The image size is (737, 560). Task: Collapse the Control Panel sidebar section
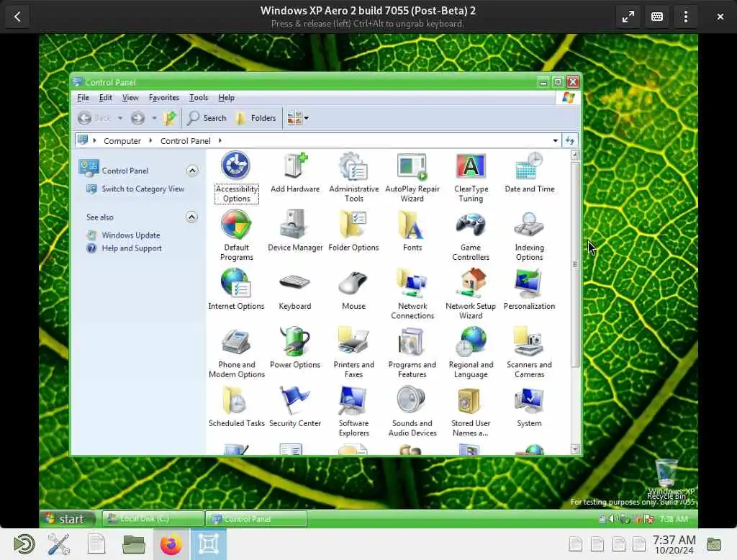[191, 171]
